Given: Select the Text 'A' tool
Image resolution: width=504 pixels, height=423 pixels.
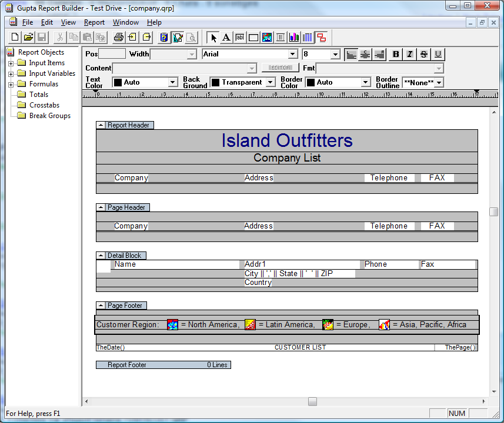Looking at the screenshot, I should (x=226, y=38).
